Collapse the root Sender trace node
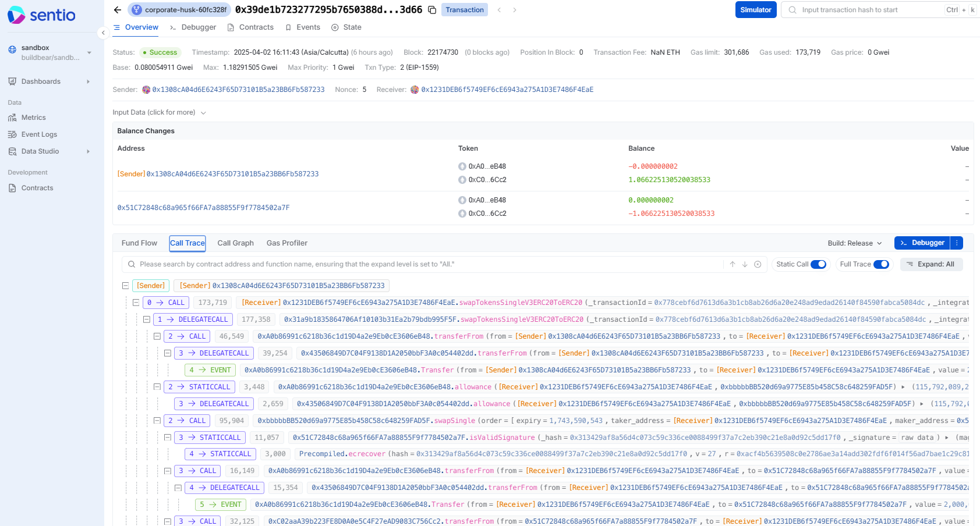Image resolution: width=980 pixels, height=526 pixels. click(125, 286)
